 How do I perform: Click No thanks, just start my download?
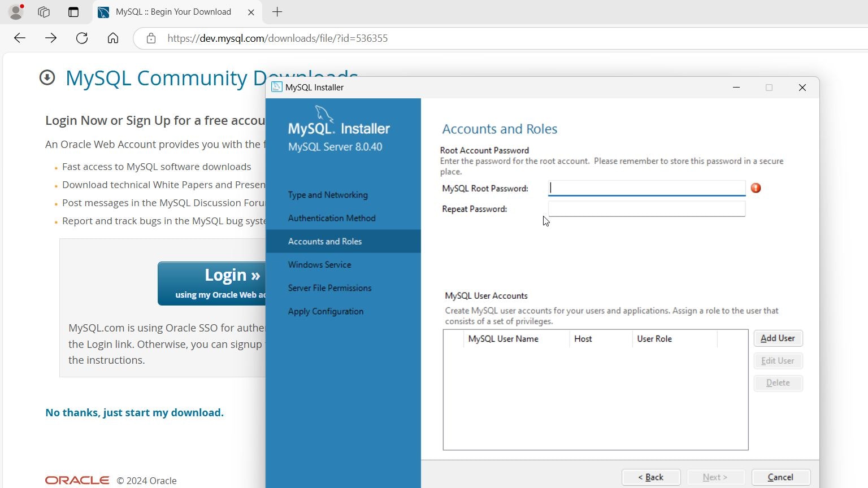click(x=134, y=412)
